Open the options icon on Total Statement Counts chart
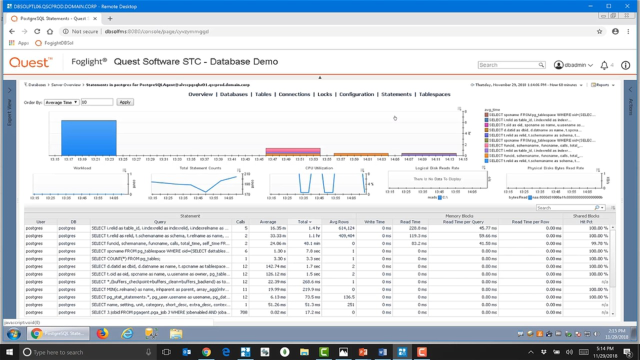 coord(239,170)
